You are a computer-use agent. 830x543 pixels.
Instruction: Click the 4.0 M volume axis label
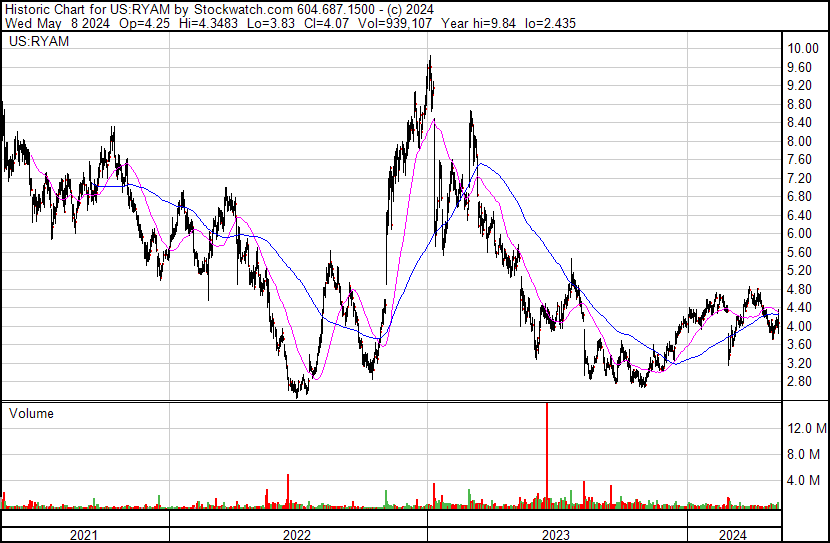[804, 481]
